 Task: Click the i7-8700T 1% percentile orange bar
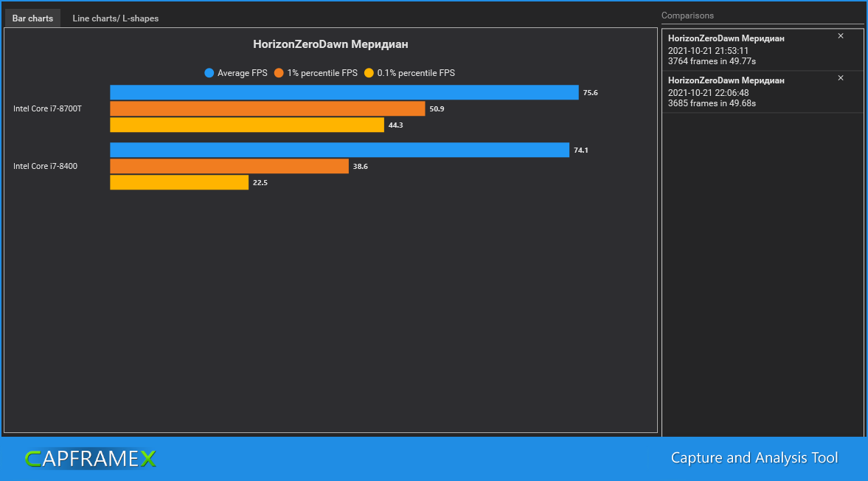(268, 108)
